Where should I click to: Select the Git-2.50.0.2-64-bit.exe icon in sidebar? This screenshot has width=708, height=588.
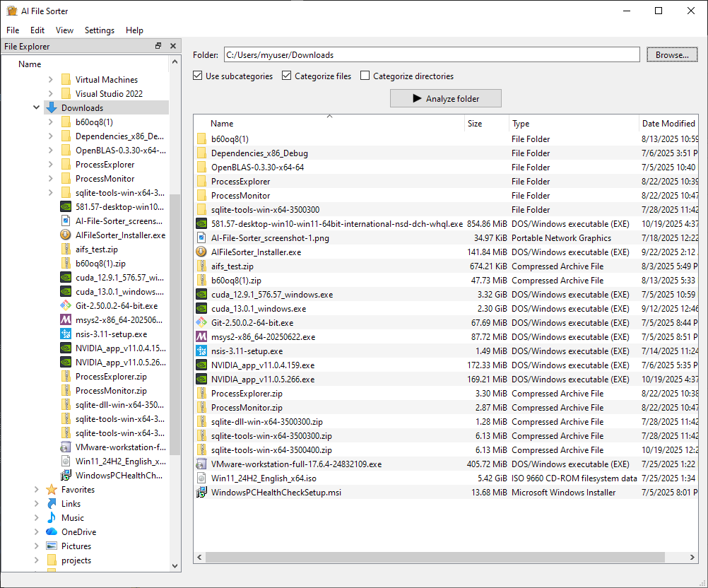coord(65,305)
